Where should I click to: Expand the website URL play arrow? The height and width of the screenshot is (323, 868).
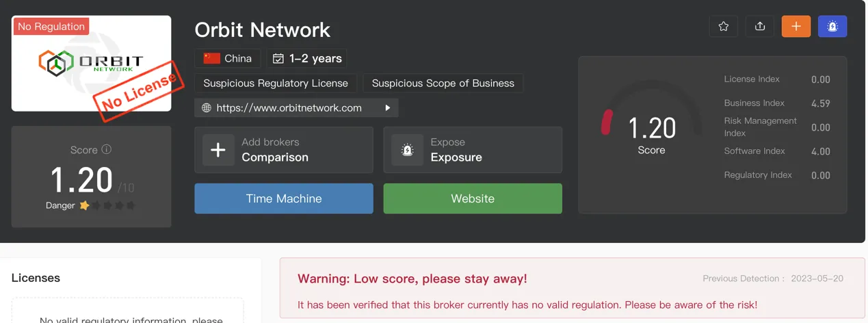[x=388, y=107]
